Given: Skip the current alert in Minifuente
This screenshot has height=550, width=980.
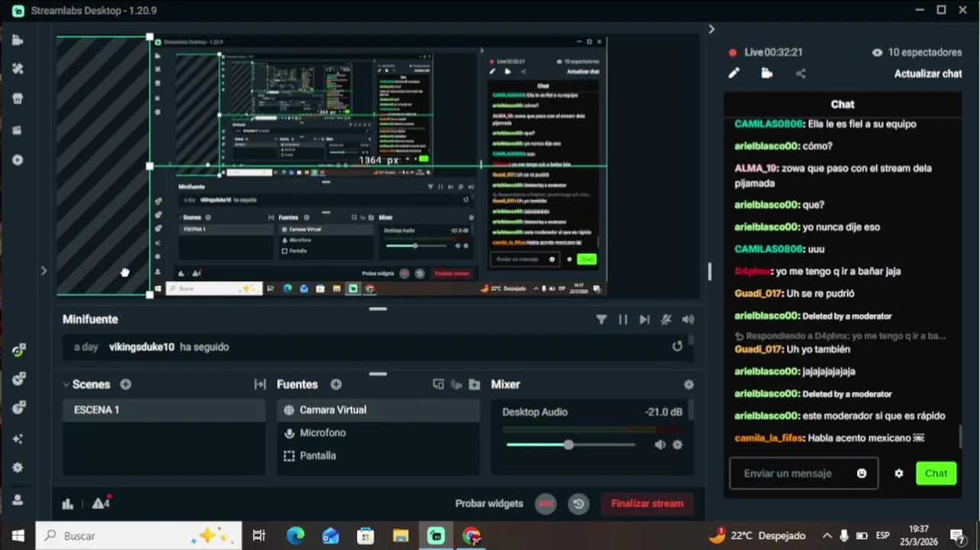Looking at the screenshot, I should click(x=644, y=319).
